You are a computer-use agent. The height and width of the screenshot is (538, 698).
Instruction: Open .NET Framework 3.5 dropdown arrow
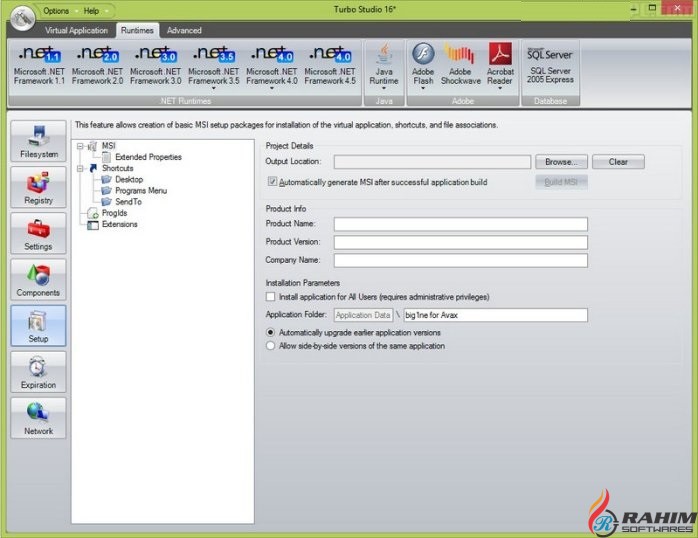coord(214,89)
